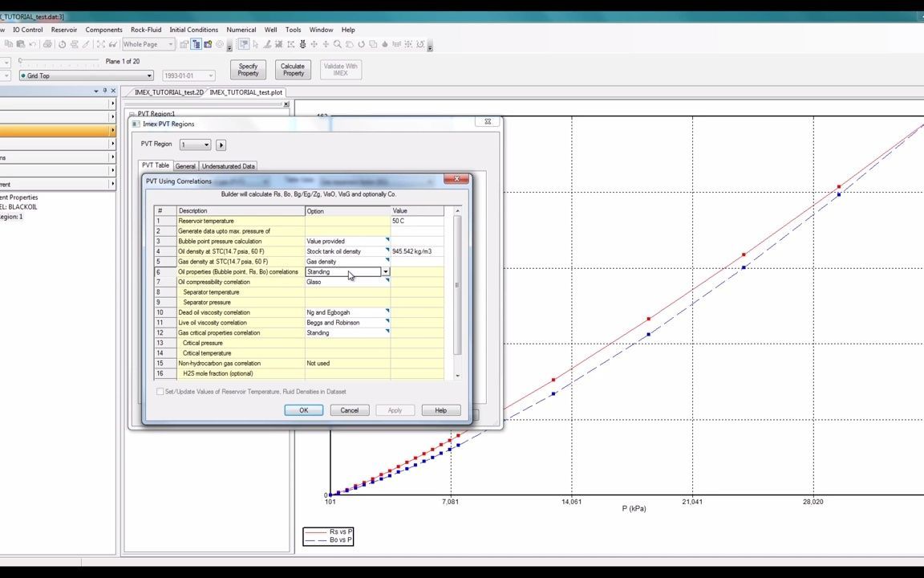Click the Bo vs P legend entry

point(328,539)
